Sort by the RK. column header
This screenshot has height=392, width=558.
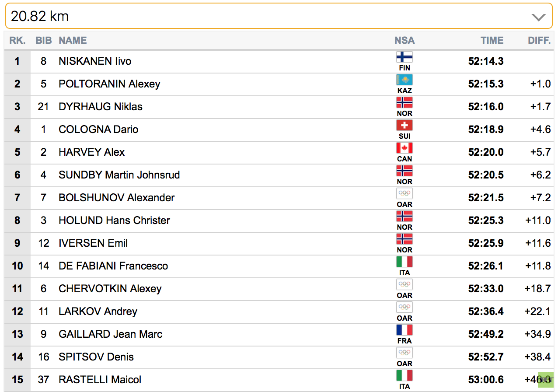coord(17,40)
